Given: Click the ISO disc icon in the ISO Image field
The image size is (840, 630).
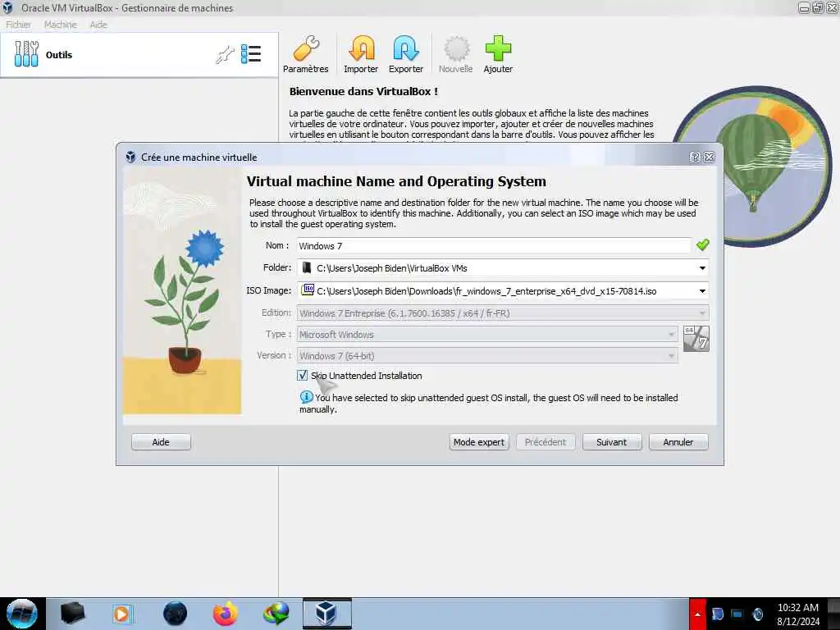Looking at the screenshot, I should point(308,290).
